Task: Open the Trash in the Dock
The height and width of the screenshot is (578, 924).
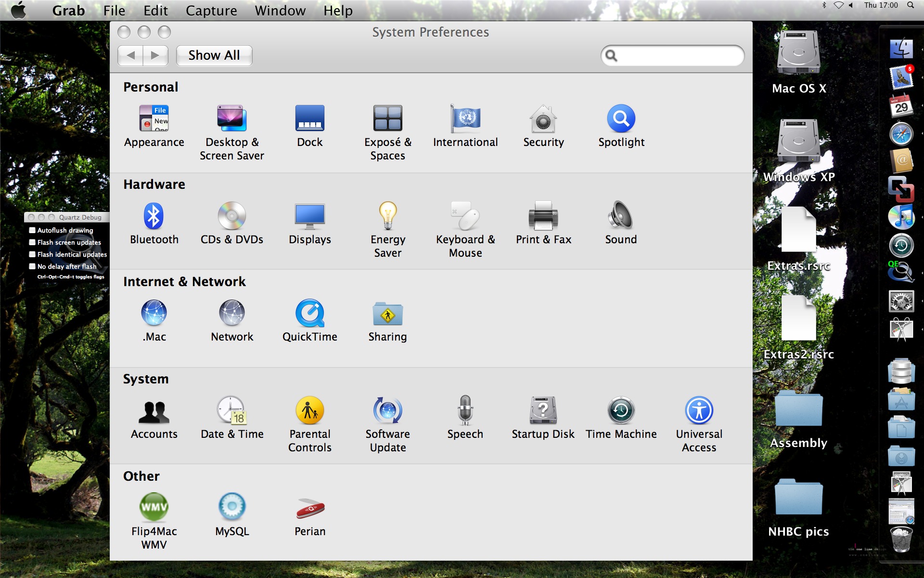Action: pyautogui.click(x=901, y=539)
